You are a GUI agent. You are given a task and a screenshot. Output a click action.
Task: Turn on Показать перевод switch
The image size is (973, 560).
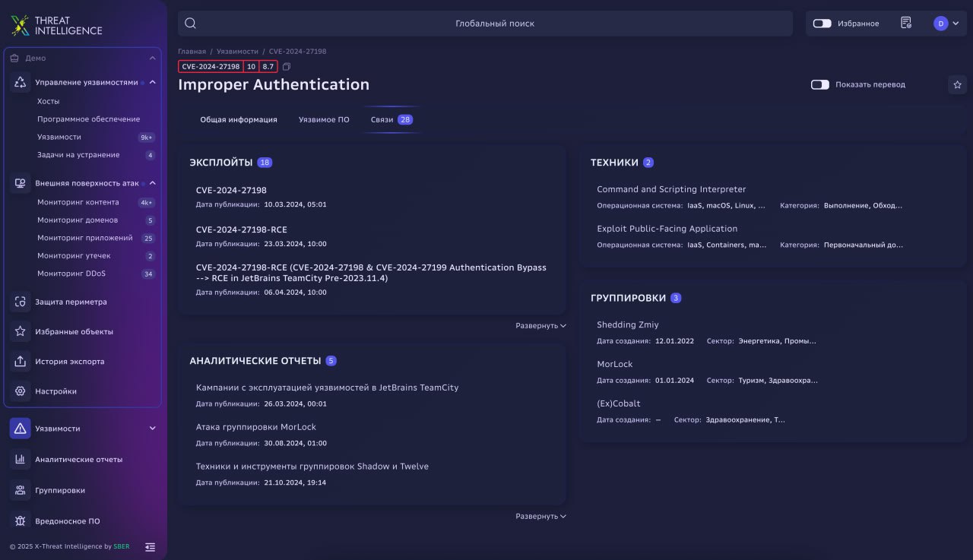[819, 84]
